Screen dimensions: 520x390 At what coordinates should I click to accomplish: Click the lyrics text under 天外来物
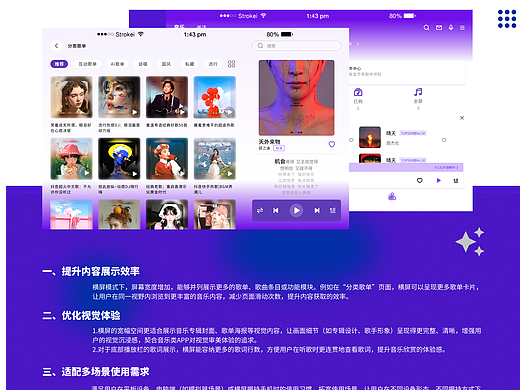(296, 177)
